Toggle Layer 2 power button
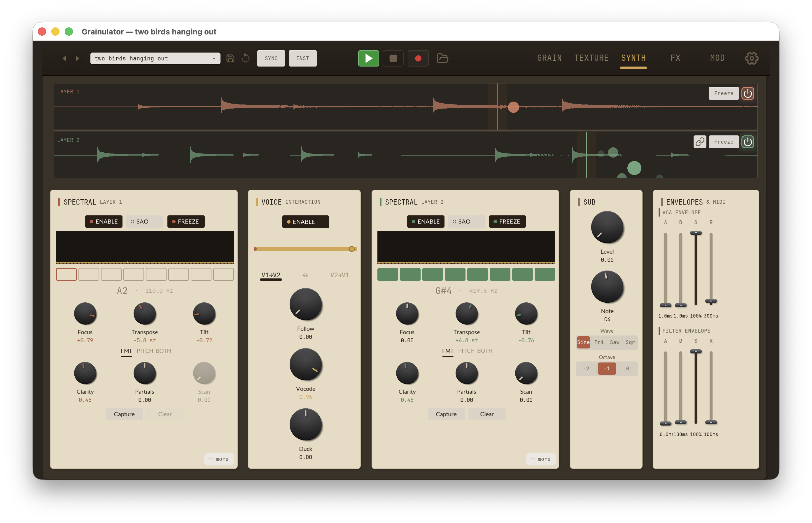 (x=748, y=142)
